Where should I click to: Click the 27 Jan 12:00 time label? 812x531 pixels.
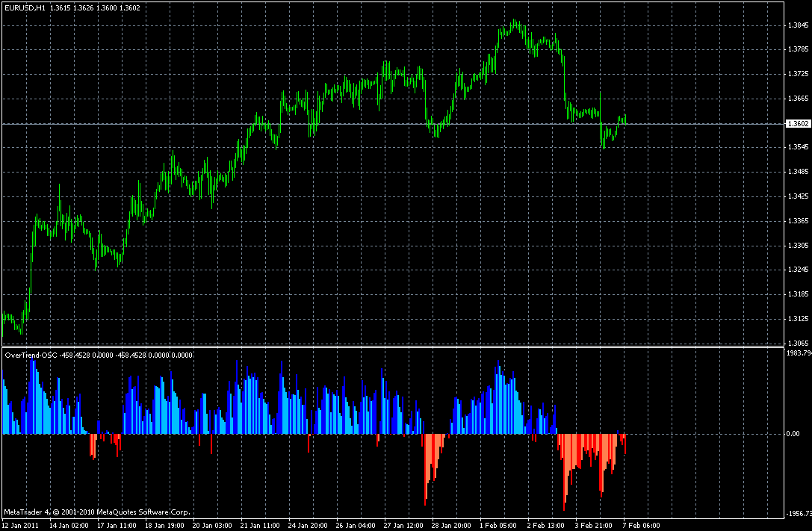(x=403, y=525)
